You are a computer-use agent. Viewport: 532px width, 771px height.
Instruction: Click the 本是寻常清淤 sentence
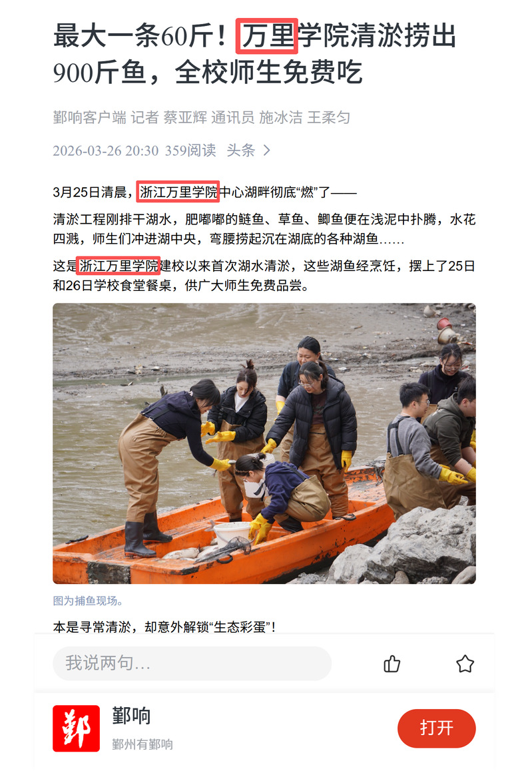(165, 627)
